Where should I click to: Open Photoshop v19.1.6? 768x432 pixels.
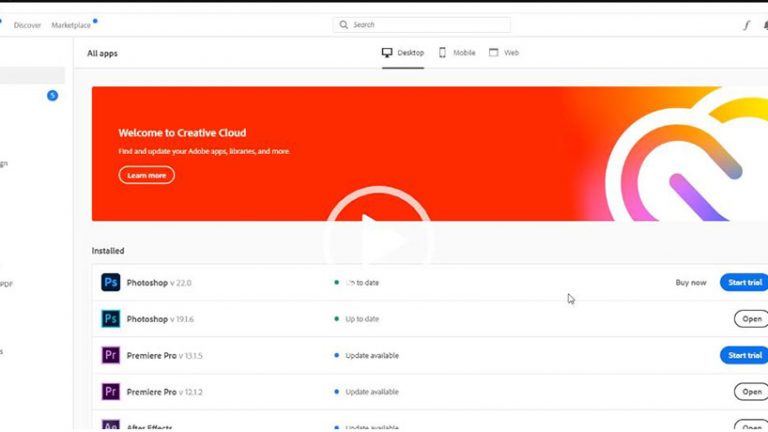click(751, 319)
